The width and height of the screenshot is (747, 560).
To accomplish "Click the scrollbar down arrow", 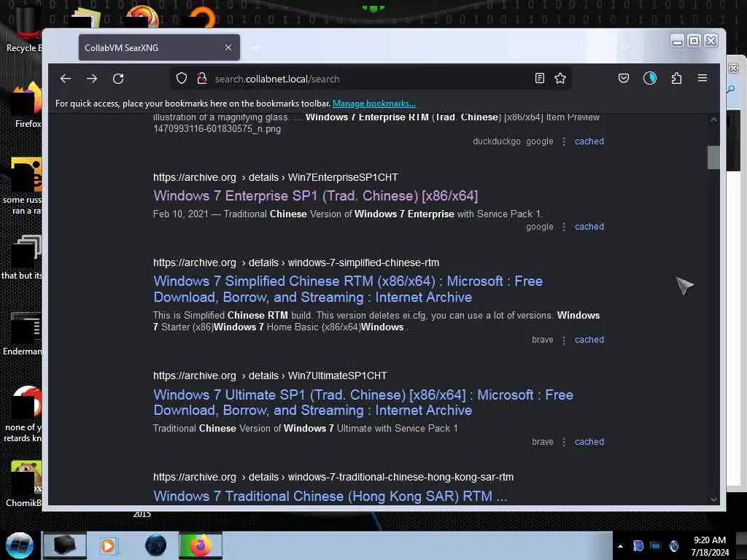I will click(x=713, y=499).
